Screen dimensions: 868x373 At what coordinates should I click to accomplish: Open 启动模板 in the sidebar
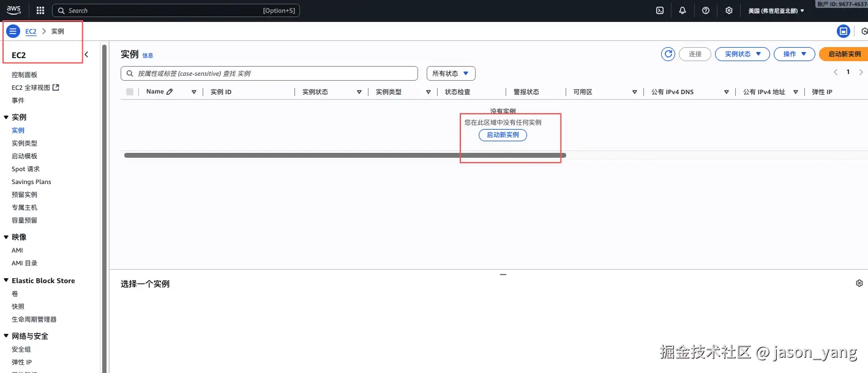pos(24,156)
